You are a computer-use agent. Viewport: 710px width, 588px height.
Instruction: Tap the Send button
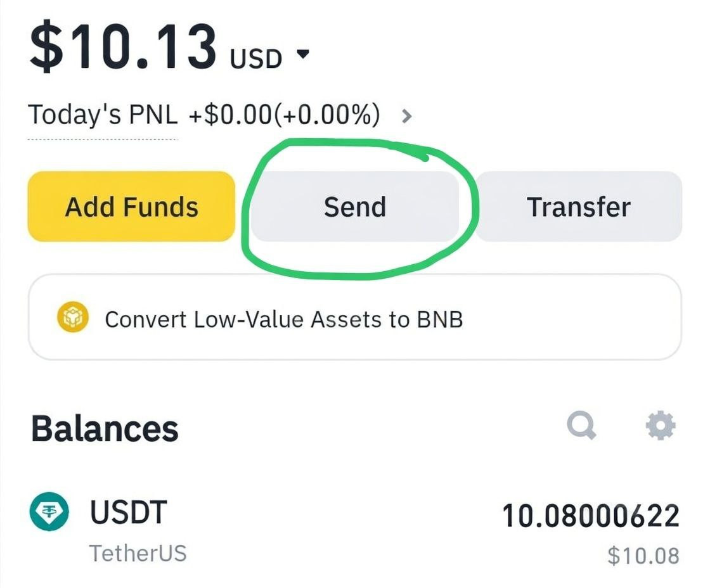(354, 207)
